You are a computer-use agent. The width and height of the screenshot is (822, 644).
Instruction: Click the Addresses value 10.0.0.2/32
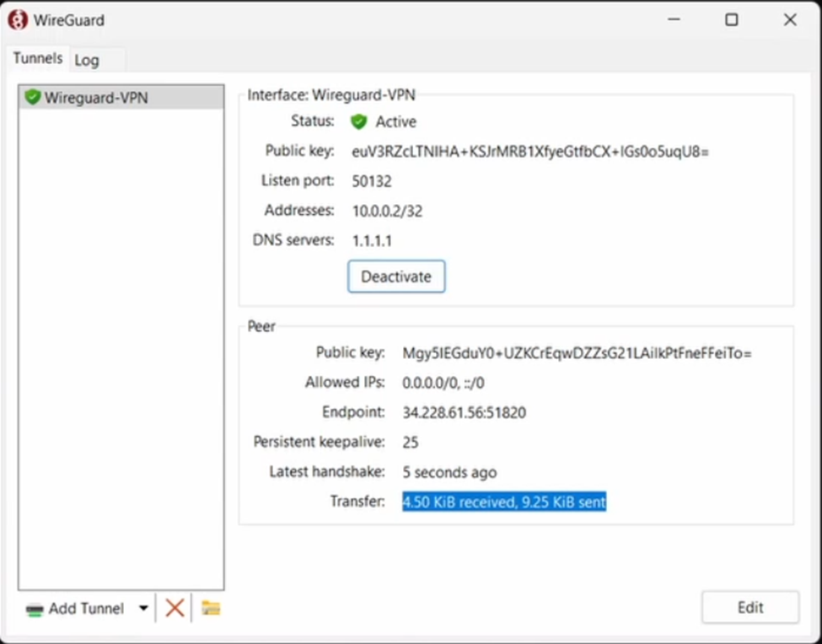(x=387, y=211)
